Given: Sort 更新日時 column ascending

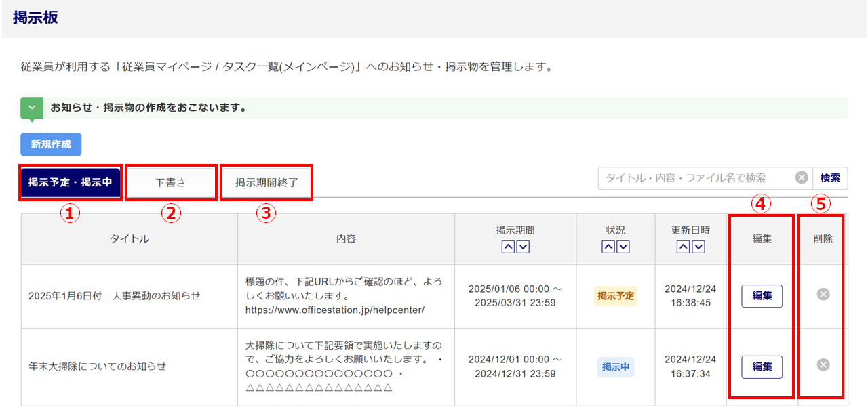Looking at the screenshot, I should pos(683,247).
